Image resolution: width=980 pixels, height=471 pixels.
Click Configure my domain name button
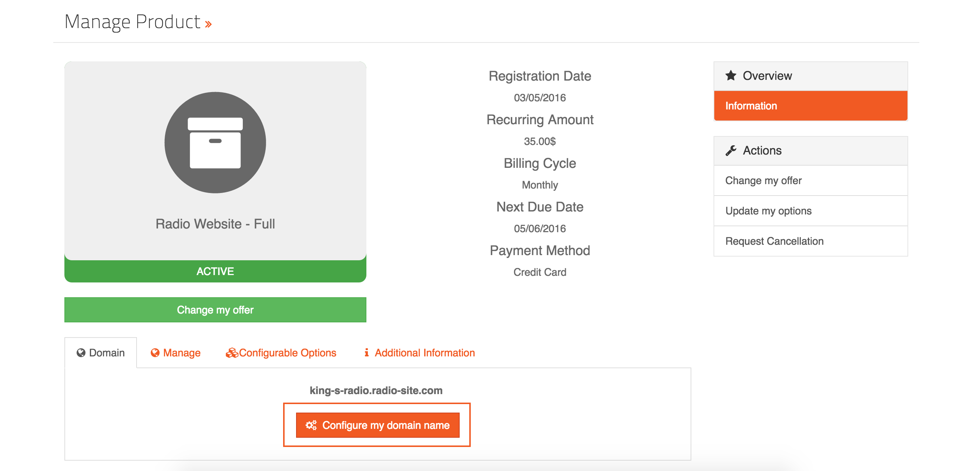tap(377, 425)
